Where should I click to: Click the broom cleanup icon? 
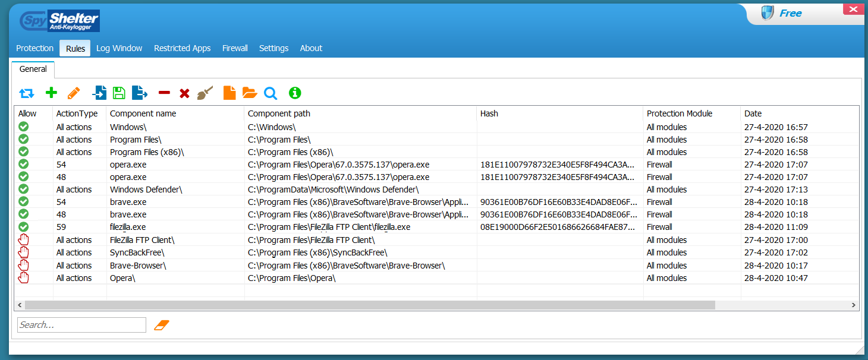205,93
